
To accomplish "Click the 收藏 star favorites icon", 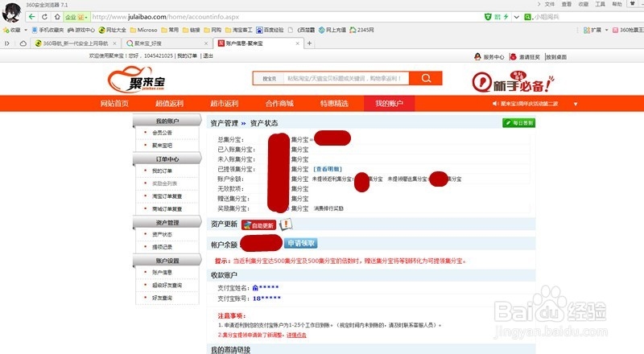I will pyautogui.click(x=6, y=30).
